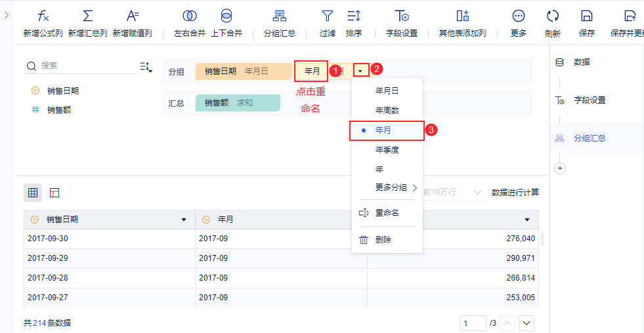The width and height of the screenshot is (644, 333).
Task: Open the 过滤 filter tool
Action: click(x=327, y=17)
